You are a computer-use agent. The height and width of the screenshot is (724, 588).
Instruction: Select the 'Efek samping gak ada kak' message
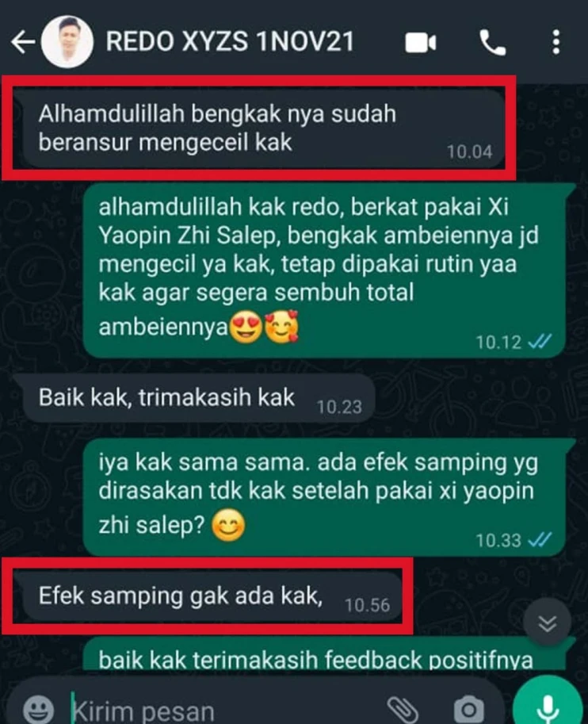211,597
